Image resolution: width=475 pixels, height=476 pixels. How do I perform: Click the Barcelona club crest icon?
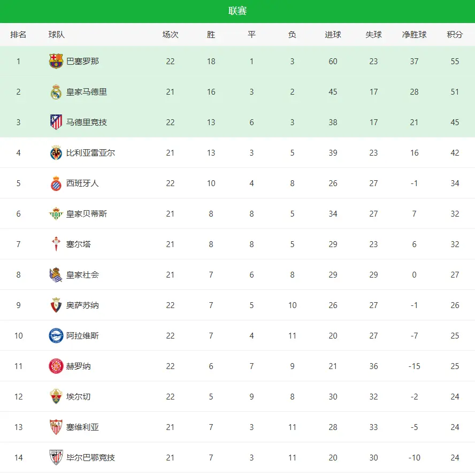56,62
